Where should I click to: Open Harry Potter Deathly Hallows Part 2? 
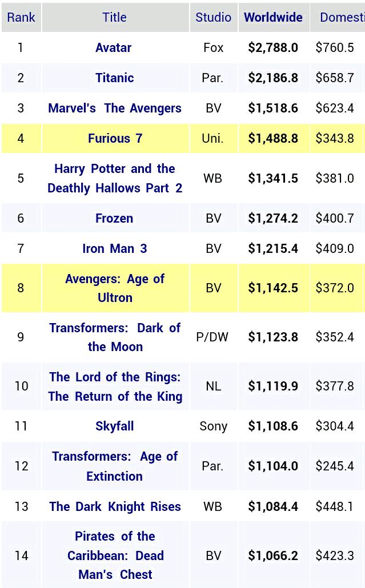[115, 178]
